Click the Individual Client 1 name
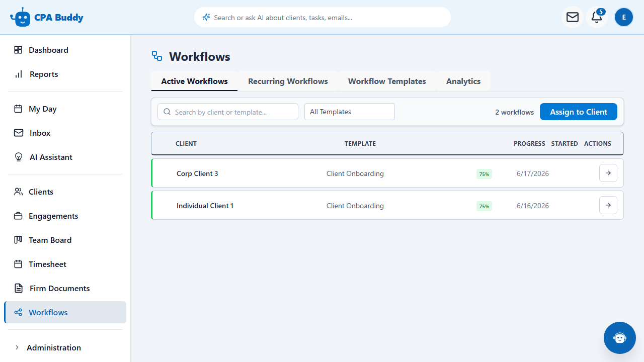Screen dimensions: 644x362 [x=205, y=206]
